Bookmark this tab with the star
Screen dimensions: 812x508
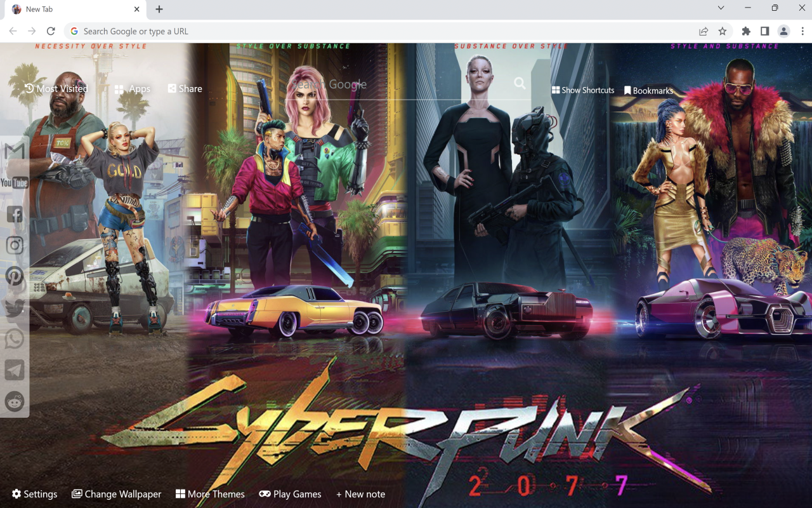tap(723, 31)
